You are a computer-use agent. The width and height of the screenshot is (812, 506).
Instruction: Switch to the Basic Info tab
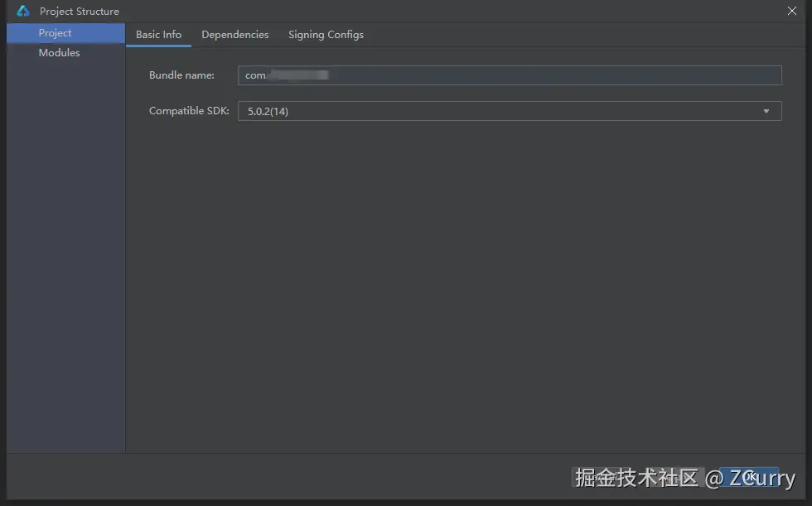pos(158,35)
